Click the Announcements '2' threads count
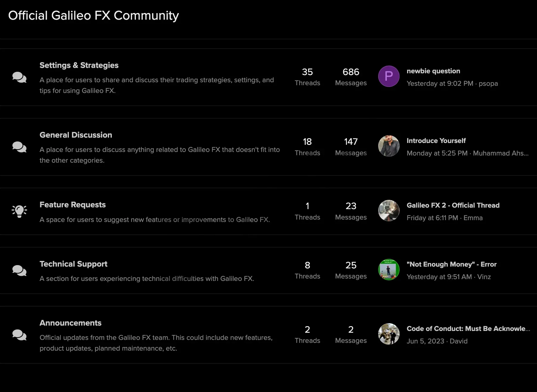This screenshot has width=537, height=392. click(x=307, y=329)
